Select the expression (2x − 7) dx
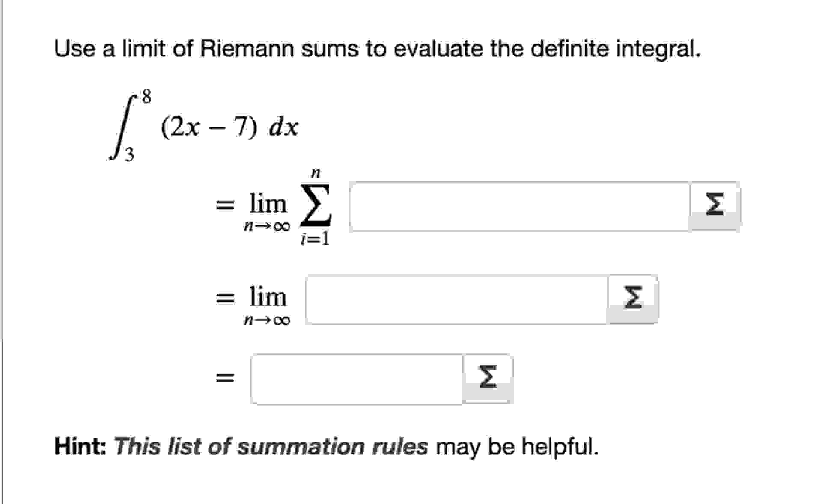837x504 pixels. click(x=229, y=125)
